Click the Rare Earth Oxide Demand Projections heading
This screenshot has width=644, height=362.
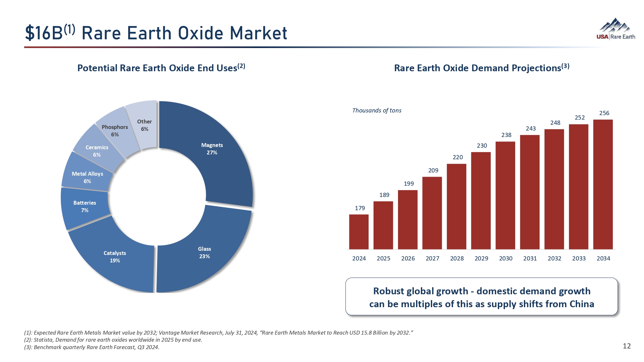click(481, 68)
